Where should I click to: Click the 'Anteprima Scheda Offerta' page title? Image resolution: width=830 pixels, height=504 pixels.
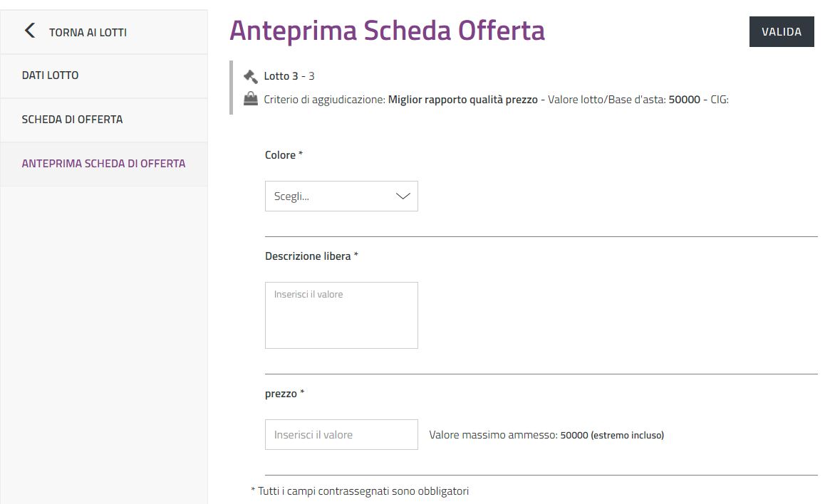387,31
